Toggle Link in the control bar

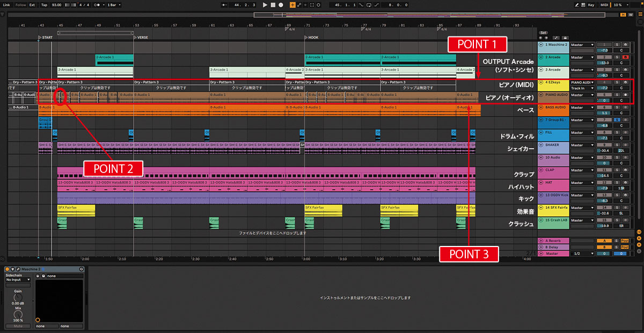6,5
